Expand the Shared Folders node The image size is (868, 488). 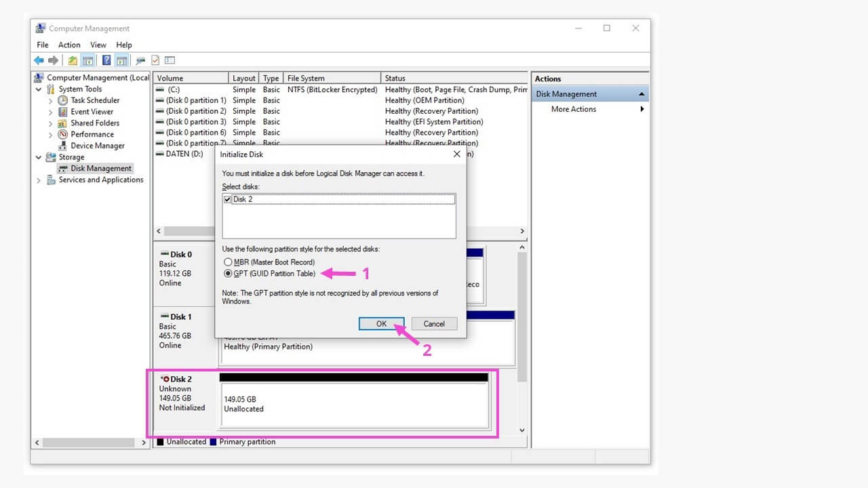coord(51,123)
